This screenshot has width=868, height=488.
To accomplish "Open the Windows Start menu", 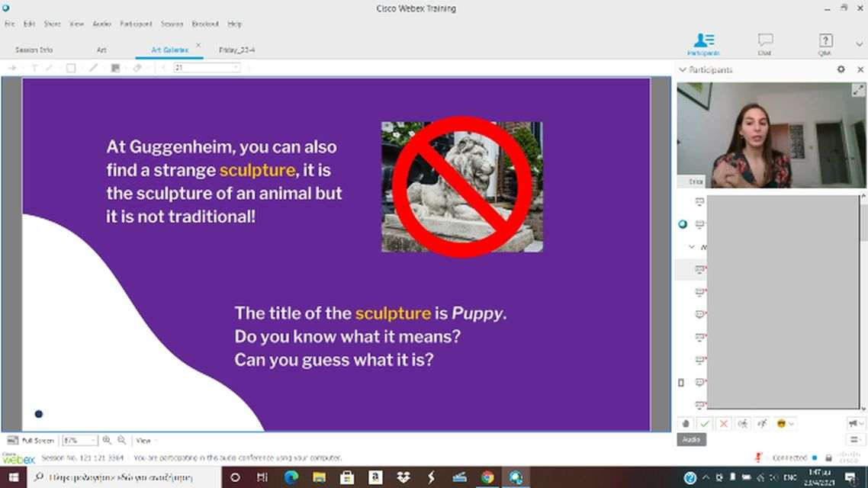I will 13,477.
